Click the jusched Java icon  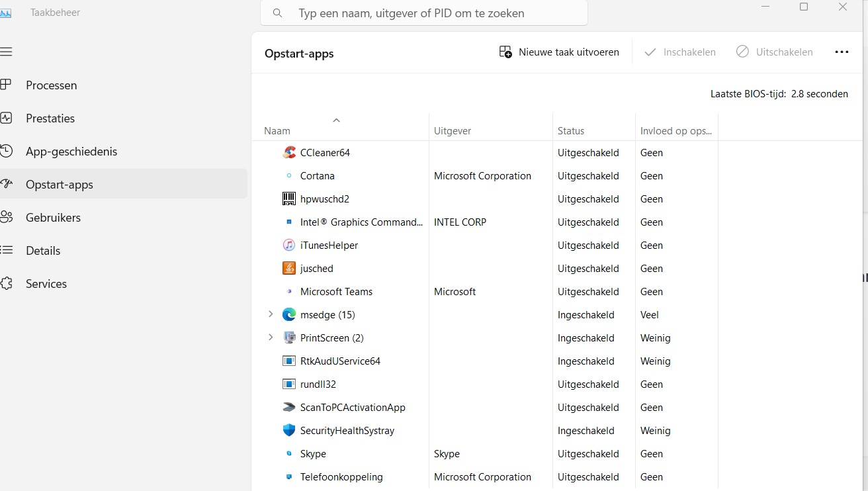[289, 269]
